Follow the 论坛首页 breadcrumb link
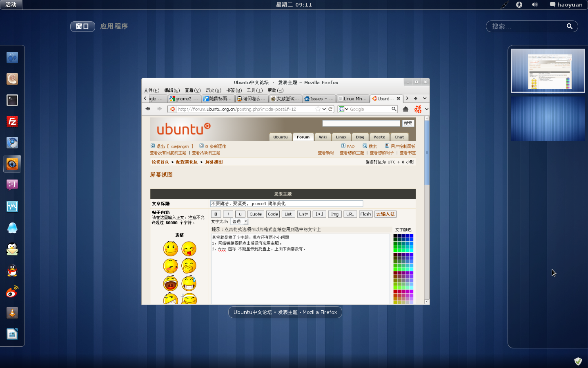The height and width of the screenshot is (368, 588). click(160, 162)
